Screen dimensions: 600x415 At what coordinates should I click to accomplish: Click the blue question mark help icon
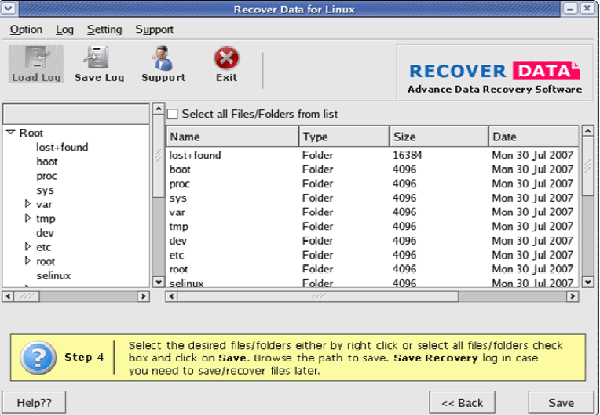pyautogui.click(x=38, y=358)
